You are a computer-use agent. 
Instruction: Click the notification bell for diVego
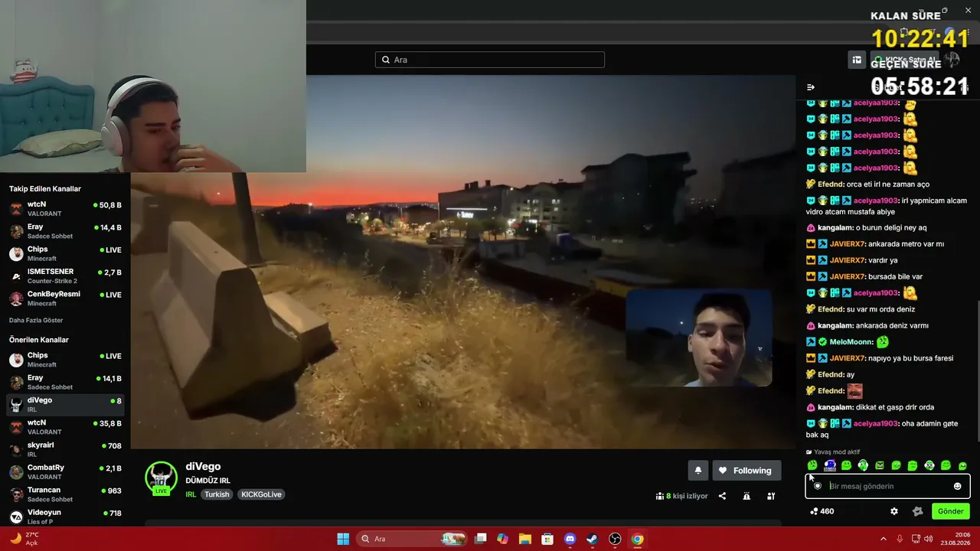click(697, 471)
